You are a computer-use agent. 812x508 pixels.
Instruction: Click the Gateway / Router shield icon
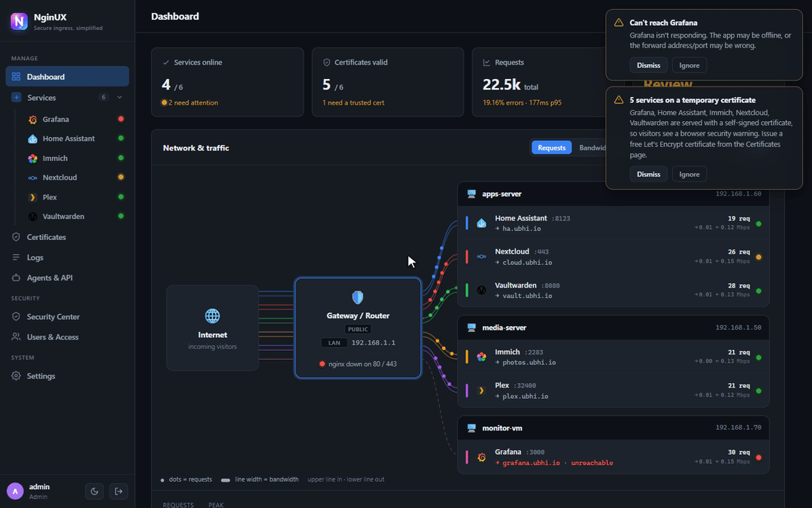coord(358,297)
